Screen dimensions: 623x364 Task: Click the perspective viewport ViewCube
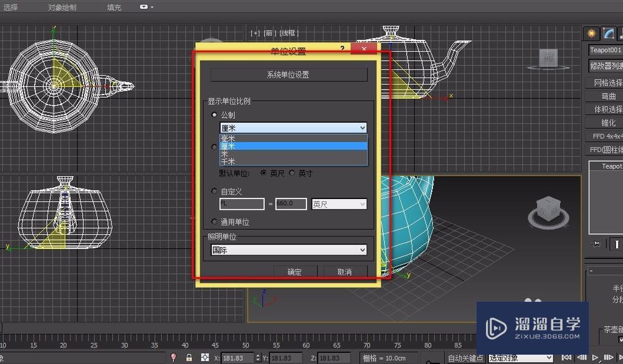pos(548,210)
